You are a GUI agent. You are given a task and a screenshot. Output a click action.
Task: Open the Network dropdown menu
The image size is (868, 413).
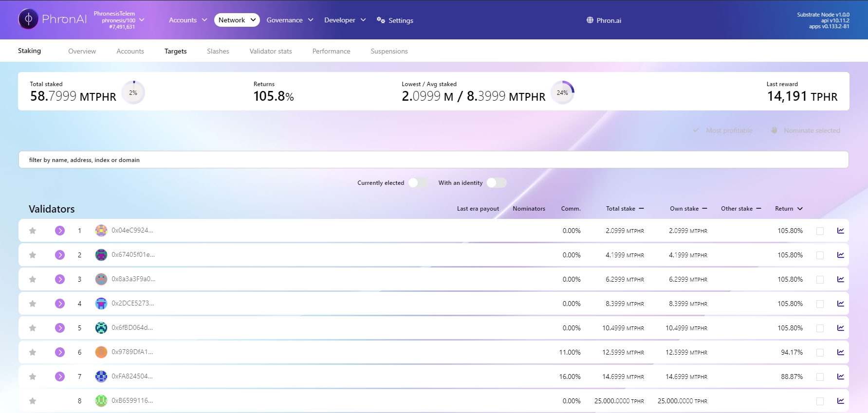click(237, 20)
